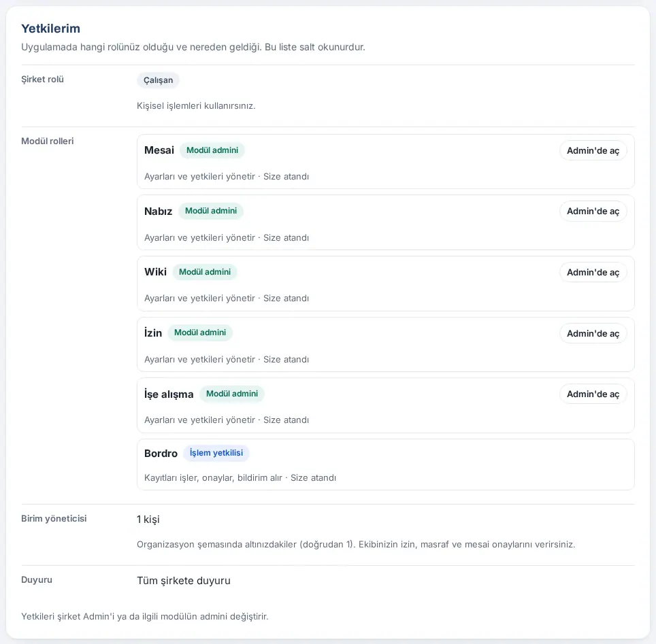The image size is (656, 644).
Task: Click the Mesai module name
Action: [x=159, y=150]
